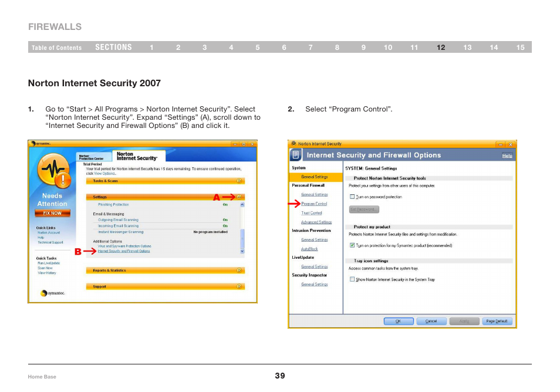Open General Settings under Security Inspector
560x392 pixels.
(315, 285)
